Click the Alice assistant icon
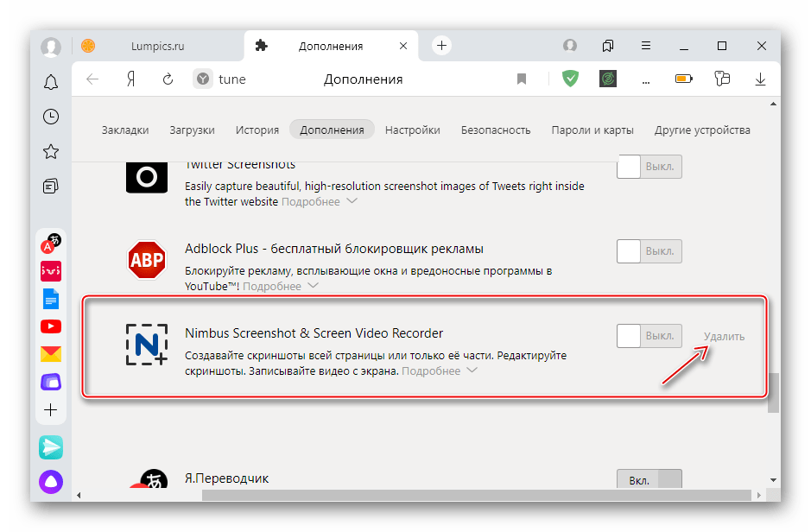 tap(51, 482)
